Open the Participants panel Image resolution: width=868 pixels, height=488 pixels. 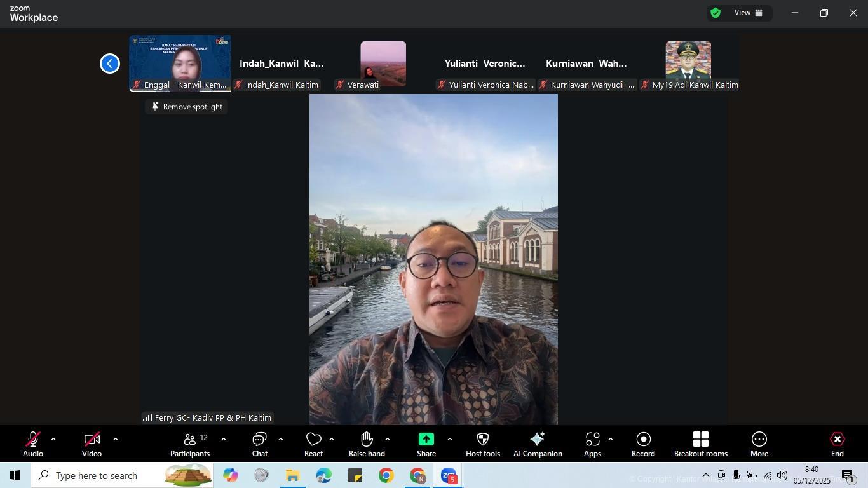pyautogui.click(x=189, y=444)
